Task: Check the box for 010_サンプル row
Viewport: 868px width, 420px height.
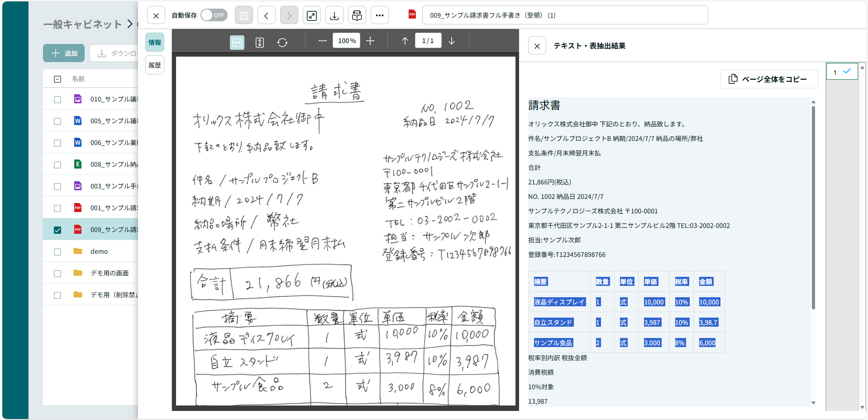Action: tap(57, 99)
